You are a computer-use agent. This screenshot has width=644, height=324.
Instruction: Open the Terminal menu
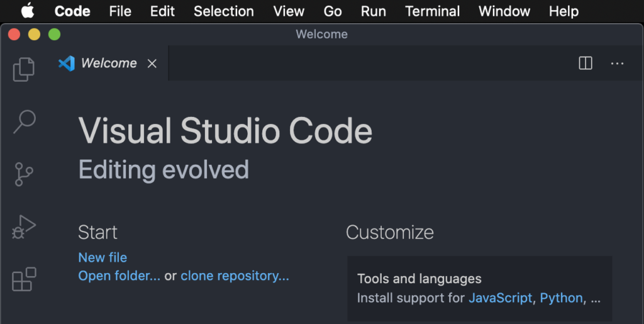point(432,11)
